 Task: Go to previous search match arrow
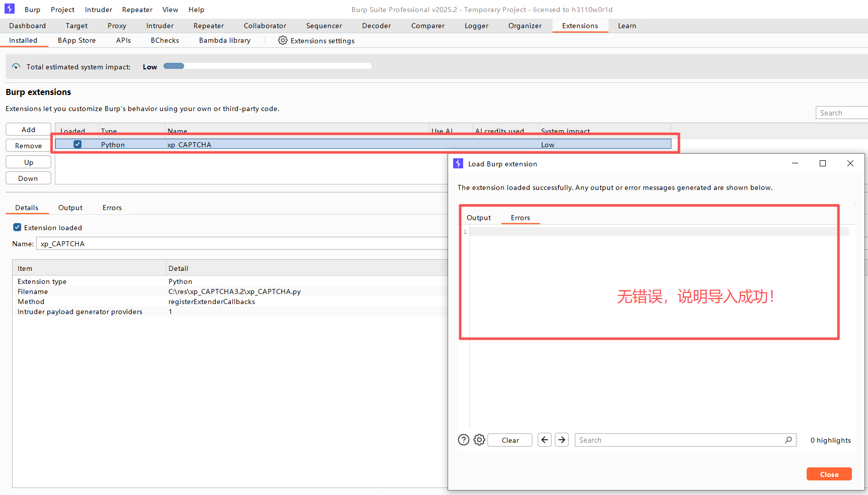point(545,440)
